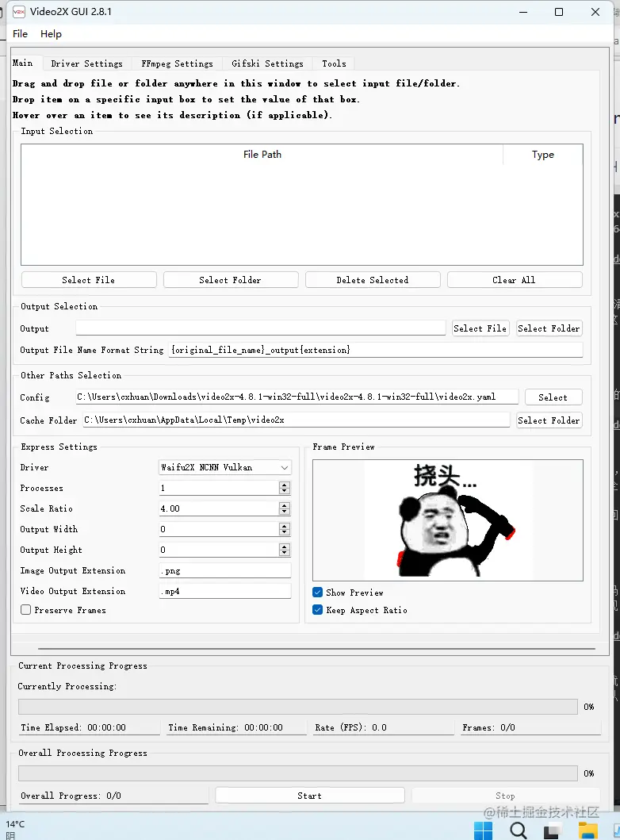Click the Video2X app logo icon
This screenshot has width=620, height=840.
19,11
